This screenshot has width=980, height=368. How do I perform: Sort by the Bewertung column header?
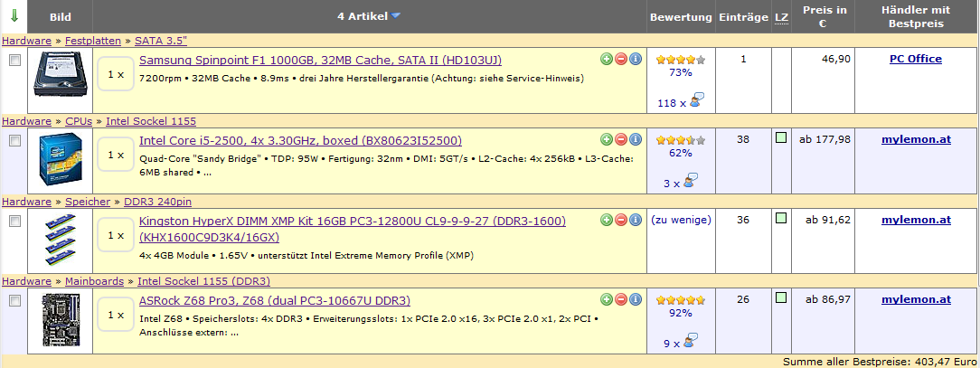pyautogui.click(x=681, y=17)
